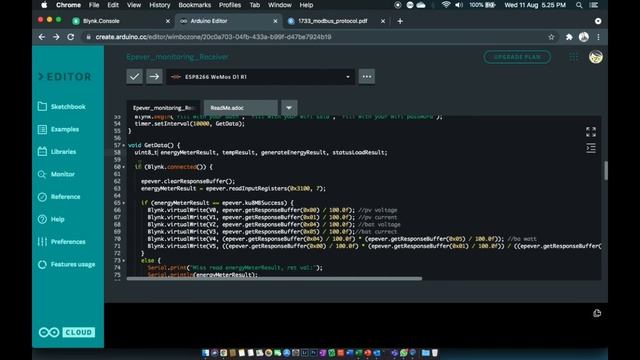Collapse code fold at line 60
The image size is (640, 360).
pyautogui.click(x=124, y=167)
